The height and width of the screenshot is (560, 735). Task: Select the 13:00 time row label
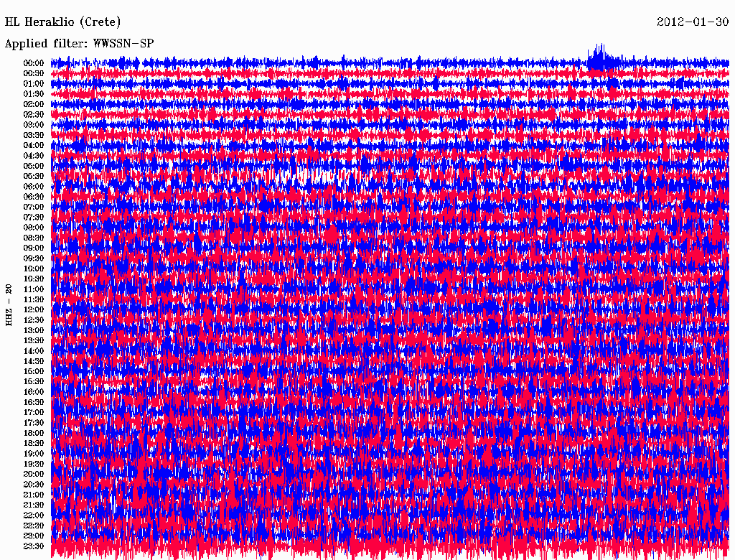tap(34, 330)
